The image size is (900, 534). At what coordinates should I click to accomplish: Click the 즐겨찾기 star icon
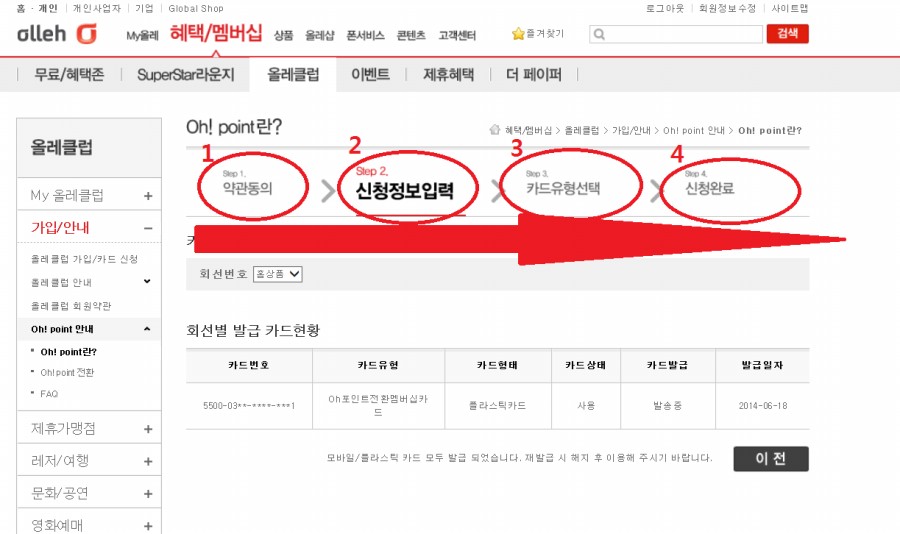pyautogui.click(x=518, y=34)
